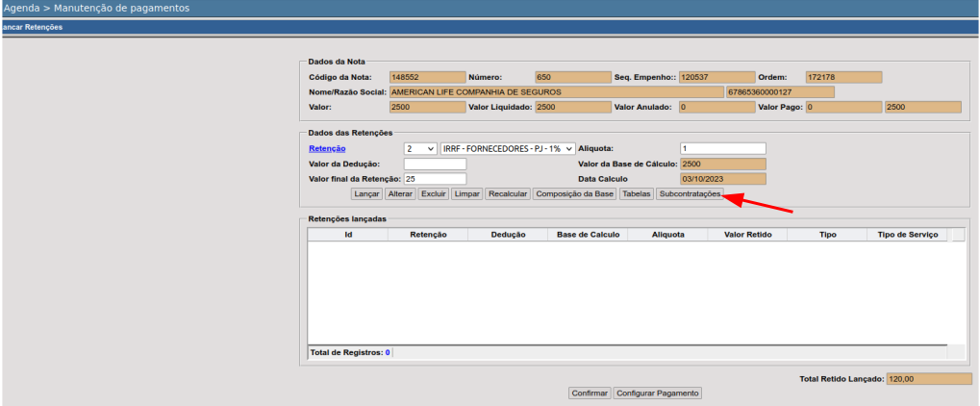Open Composição da Base
Screen dimensions: 980x406
click(574, 193)
